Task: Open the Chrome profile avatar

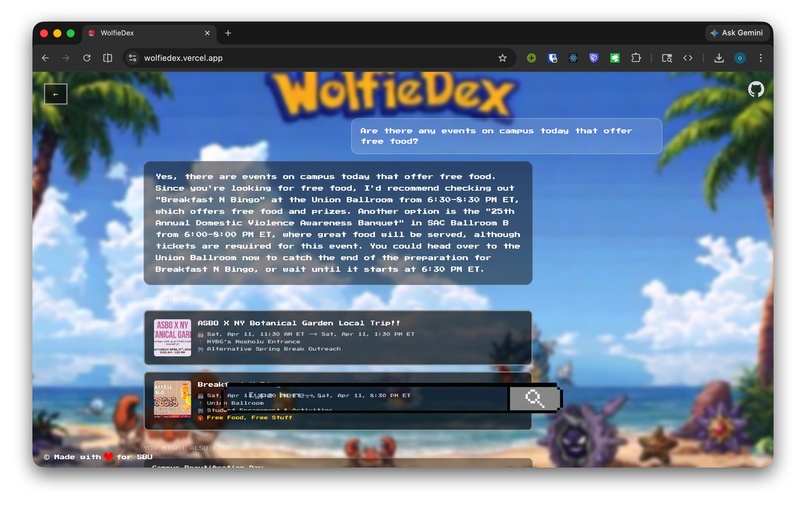Action: point(740,58)
